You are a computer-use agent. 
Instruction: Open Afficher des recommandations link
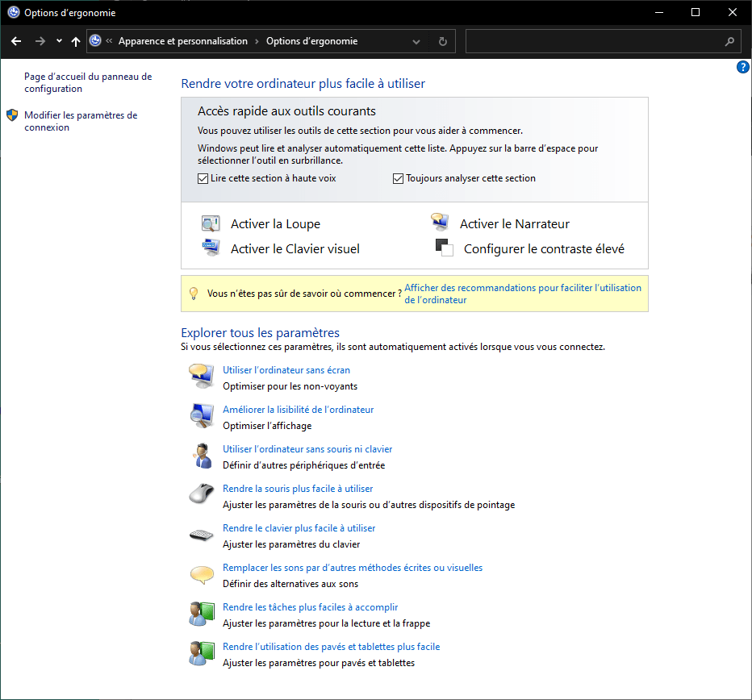[x=523, y=294]
